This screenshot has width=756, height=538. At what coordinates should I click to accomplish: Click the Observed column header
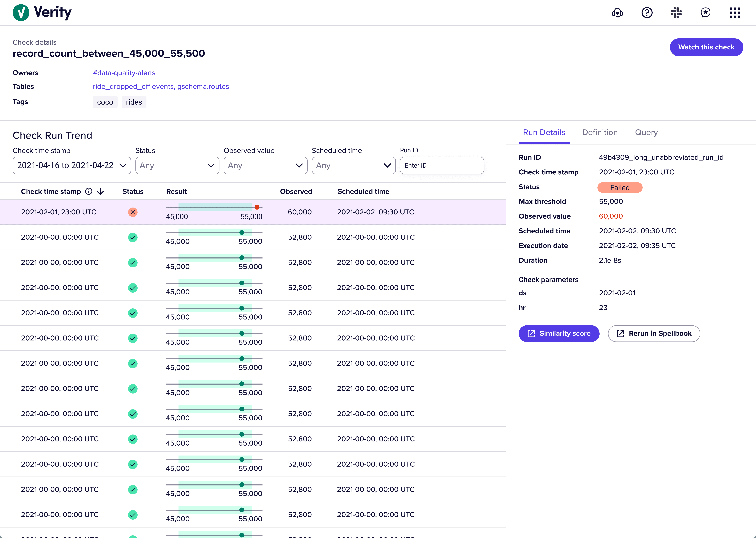[296, 192]
